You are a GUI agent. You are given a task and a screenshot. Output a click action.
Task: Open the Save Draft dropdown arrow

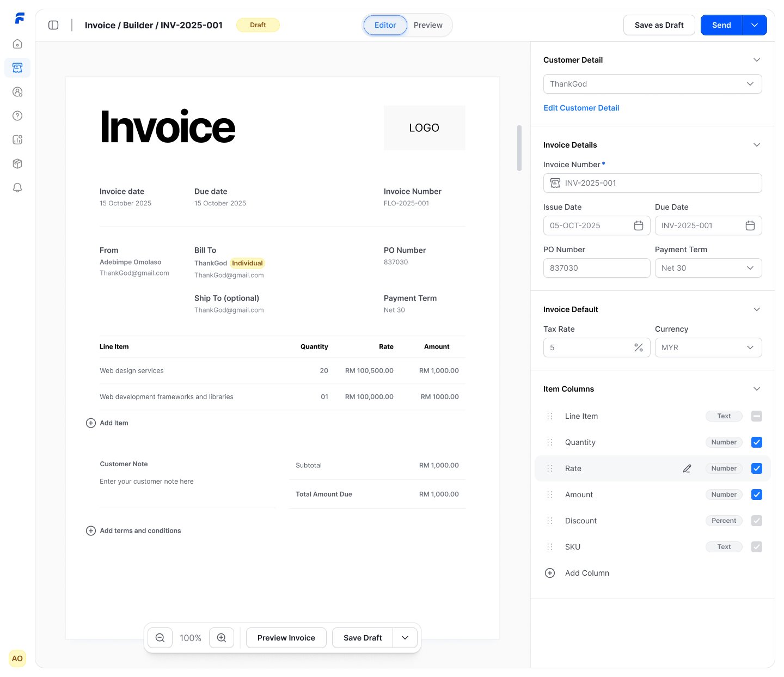(405, 638)
